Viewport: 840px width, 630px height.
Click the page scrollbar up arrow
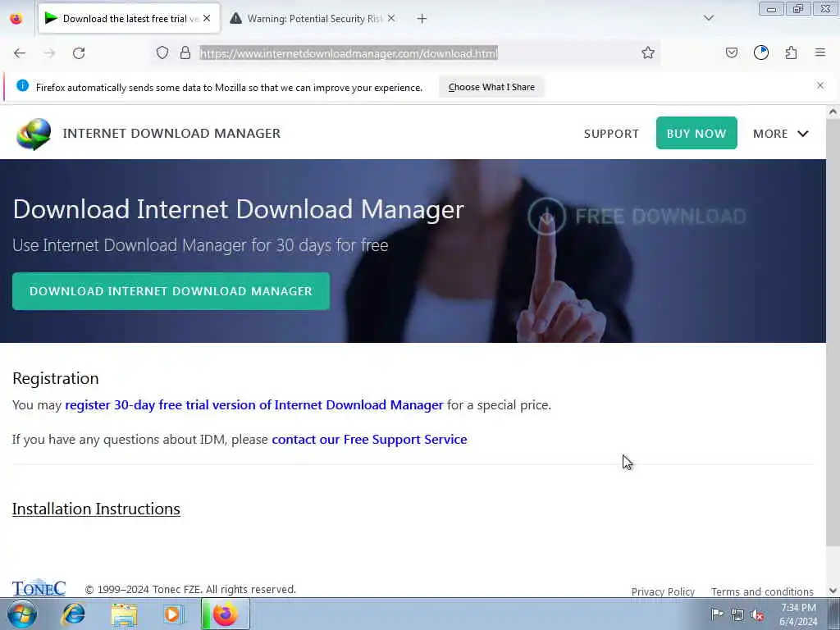[x=833, y=112]
